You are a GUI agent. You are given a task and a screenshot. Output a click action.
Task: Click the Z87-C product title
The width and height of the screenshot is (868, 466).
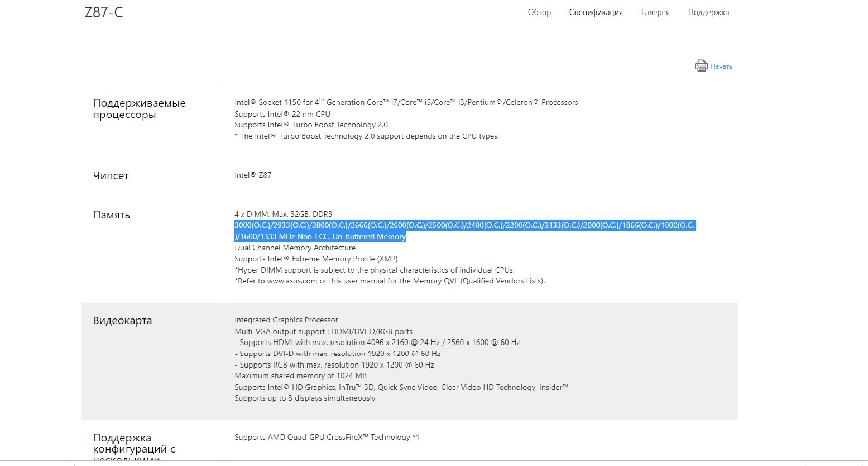tap(104, 12)
